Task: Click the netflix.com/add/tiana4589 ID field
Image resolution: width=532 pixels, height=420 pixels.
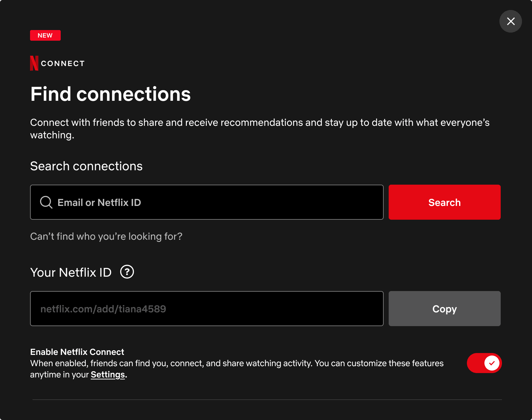Action: (x=207, y=309)
